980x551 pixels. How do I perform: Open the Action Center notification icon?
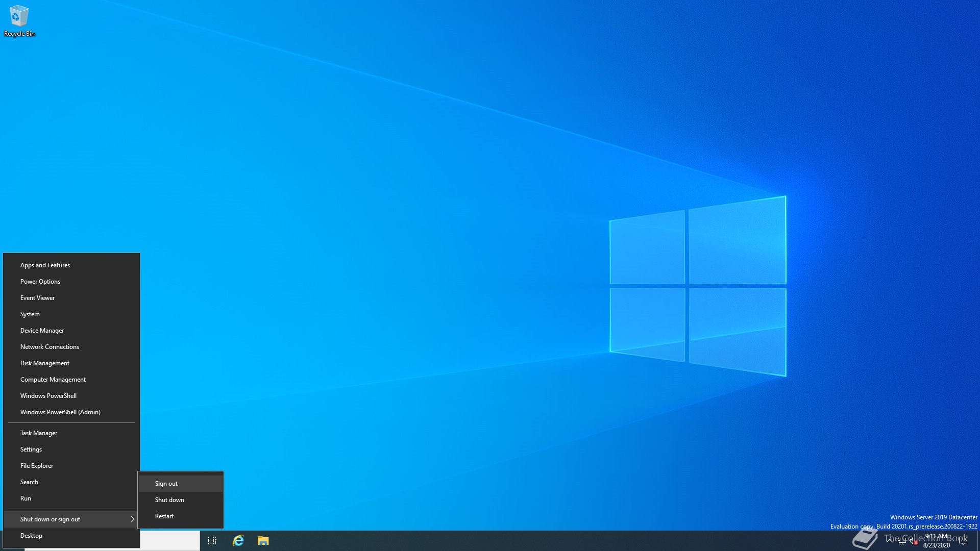(963, 541)
